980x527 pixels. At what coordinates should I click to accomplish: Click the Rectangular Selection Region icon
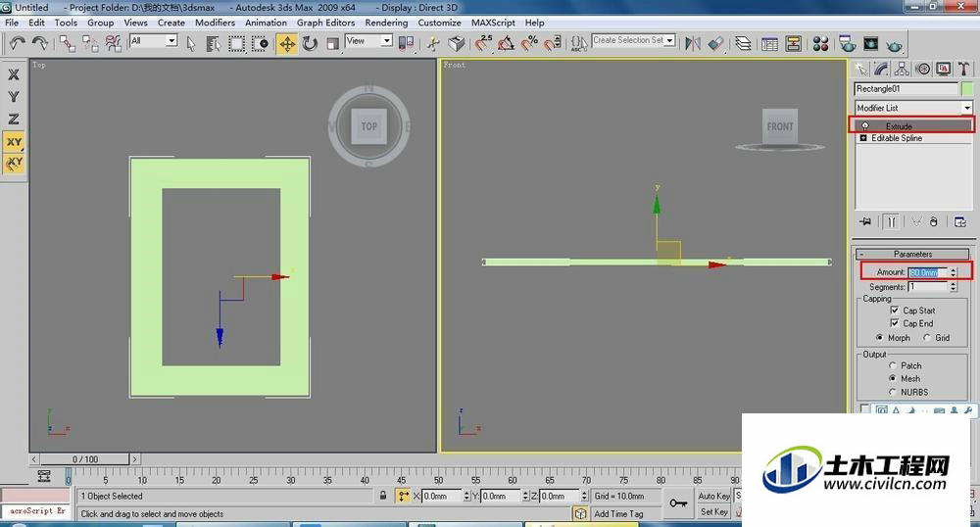pyautogui.click(x=236, y=43)
